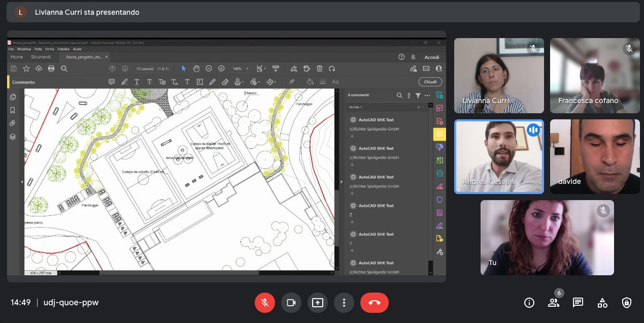Open the chat messages panel
644x323 pixels.
[578, 303]
